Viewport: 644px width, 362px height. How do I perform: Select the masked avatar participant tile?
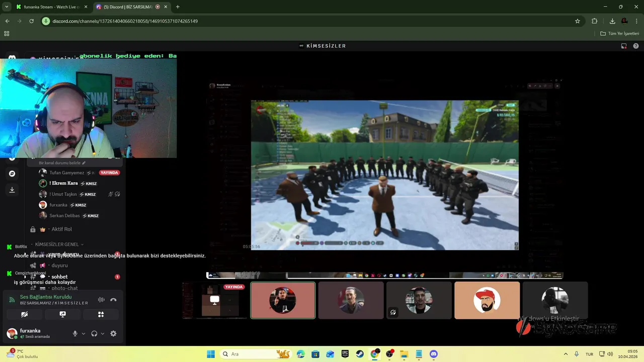point(555,300)
